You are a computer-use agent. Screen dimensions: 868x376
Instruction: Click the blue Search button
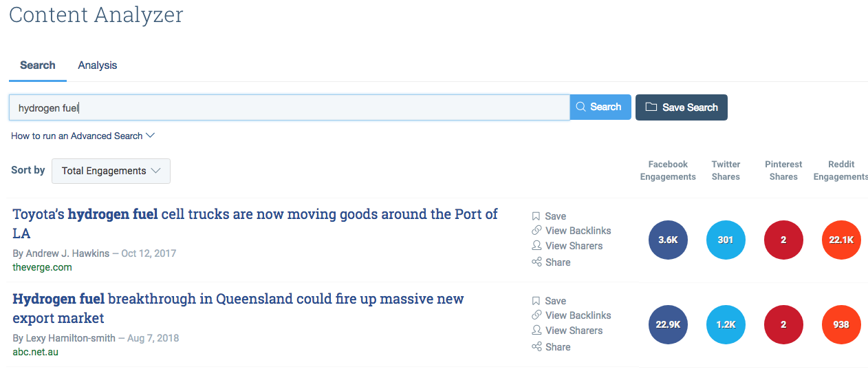click(600, 107)
